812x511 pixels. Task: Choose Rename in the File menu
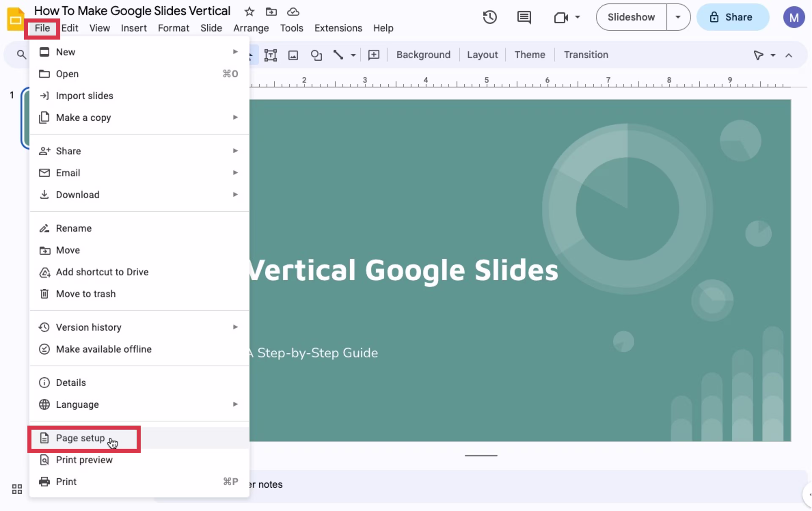point(139,228)
